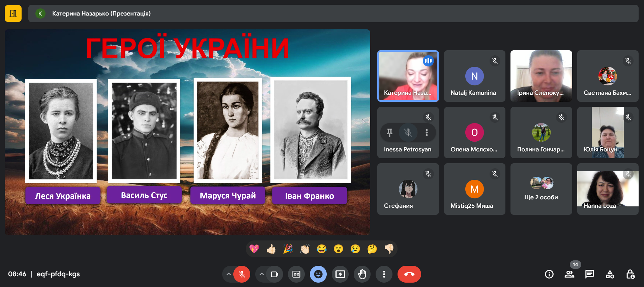Image resolution: width=644 pixels, height=287 pixels.
Task: Open meeting details info panel
Action: (549, 274)
